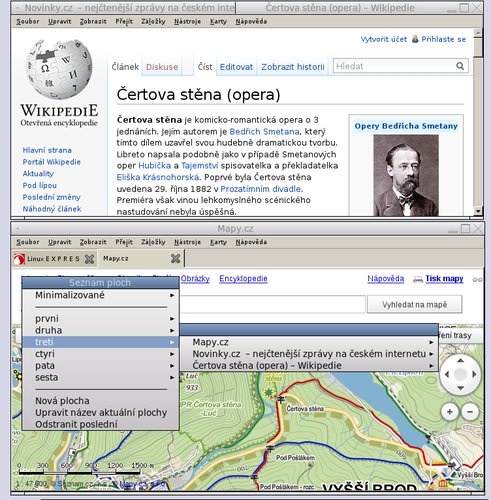Go to Hlavní strana in sidebar
This screenshot has width=491, height=500.
point(47,150)
